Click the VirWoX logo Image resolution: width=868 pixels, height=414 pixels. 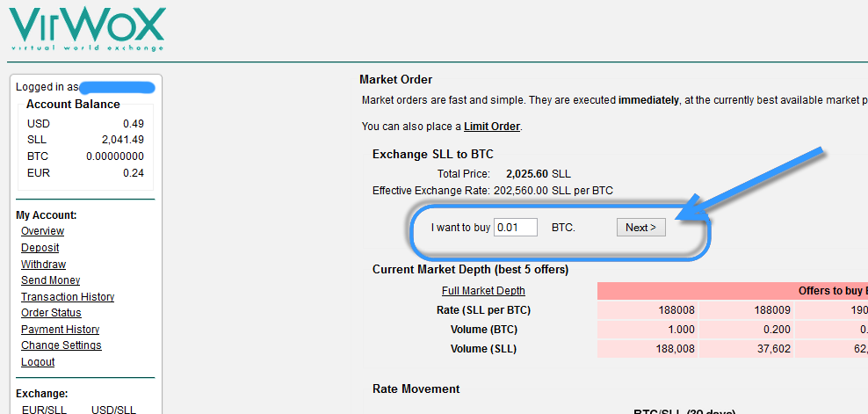click(x=87, y=28)
